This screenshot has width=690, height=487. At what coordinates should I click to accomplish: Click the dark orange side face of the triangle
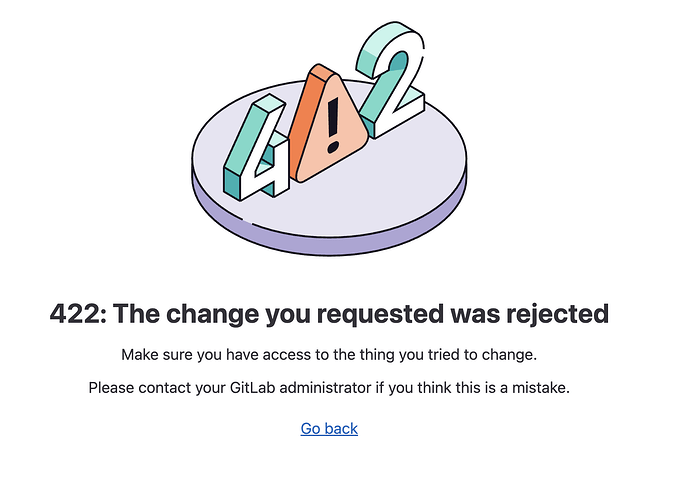point(307,119)
